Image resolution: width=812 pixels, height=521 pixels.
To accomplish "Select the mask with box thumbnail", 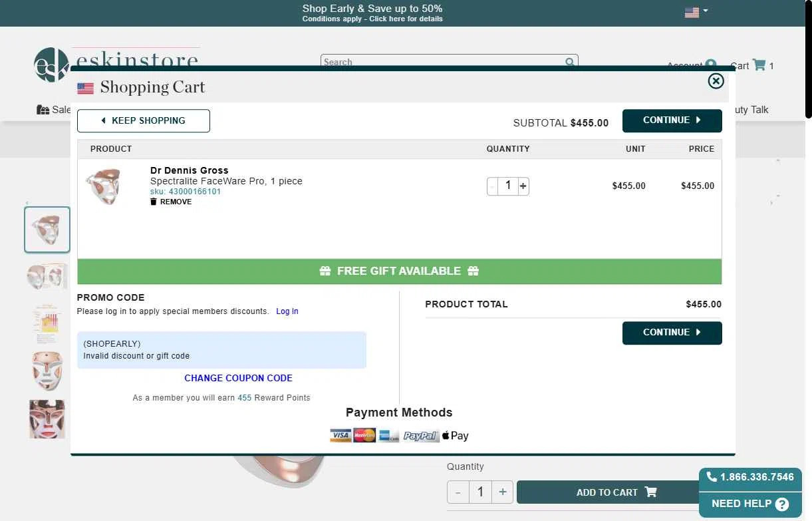I will [47, 275].
